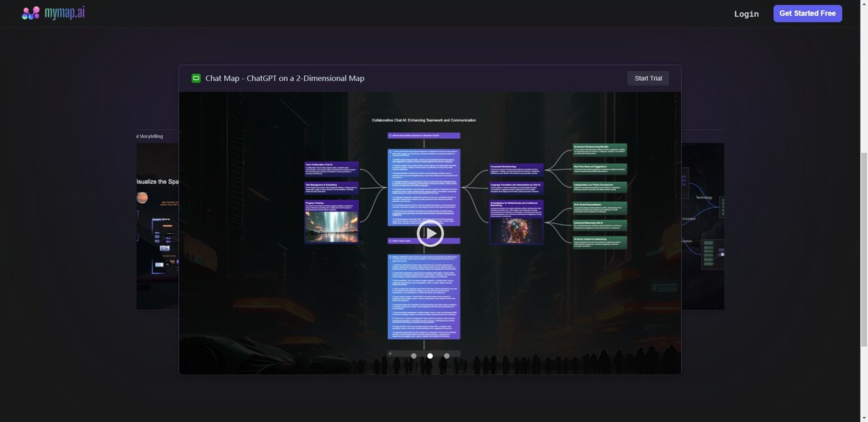Click the mymap.ai logo icon
The image size is (868, 422).
[31, 13]
